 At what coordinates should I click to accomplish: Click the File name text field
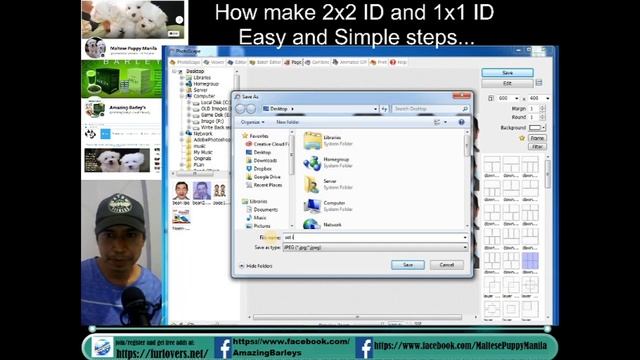[x=375, y=237]
